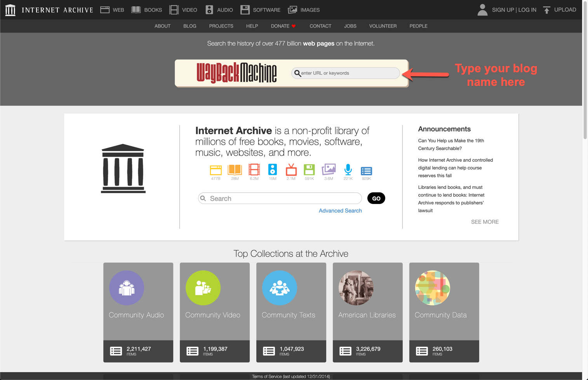Click the Sign Up link
The height and width of the screenshot is (380, 588).
coord(503,10)
